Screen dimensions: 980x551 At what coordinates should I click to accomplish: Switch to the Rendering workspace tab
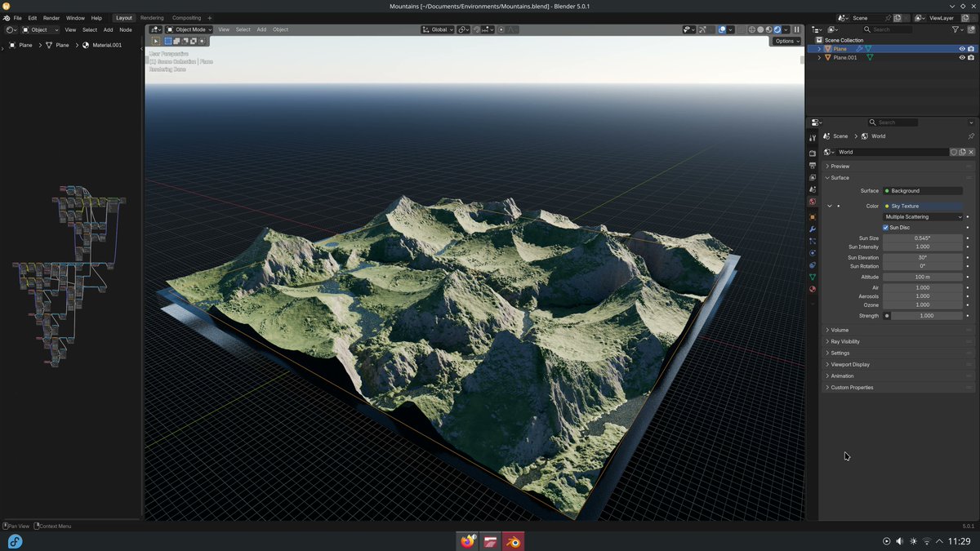[152, 18]
